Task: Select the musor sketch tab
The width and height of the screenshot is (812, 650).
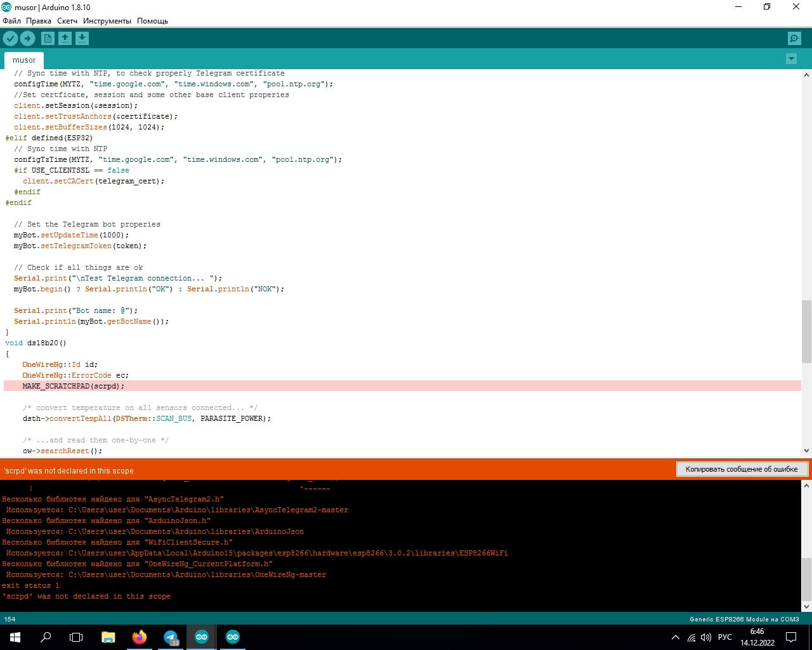Action: click(x=24, y=60)
